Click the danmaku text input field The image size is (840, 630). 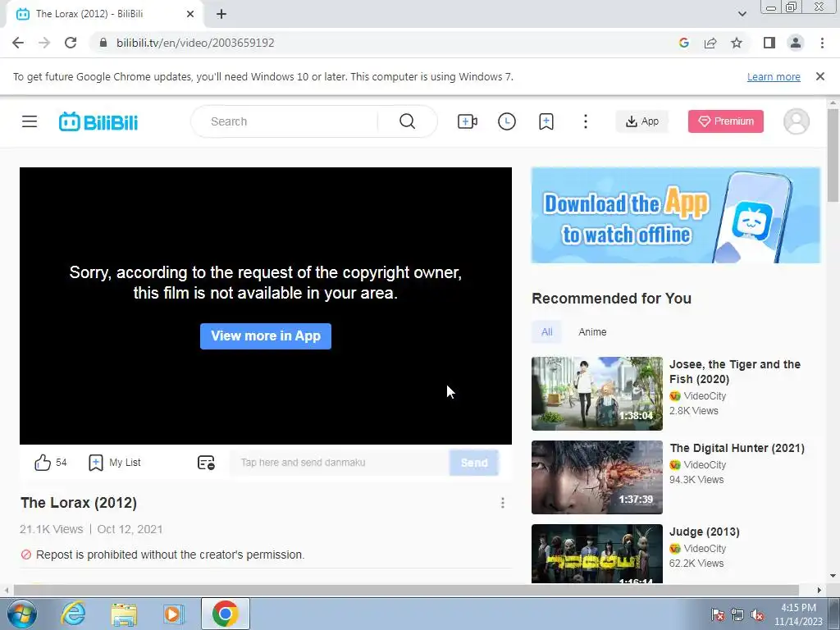click(340, 463)
